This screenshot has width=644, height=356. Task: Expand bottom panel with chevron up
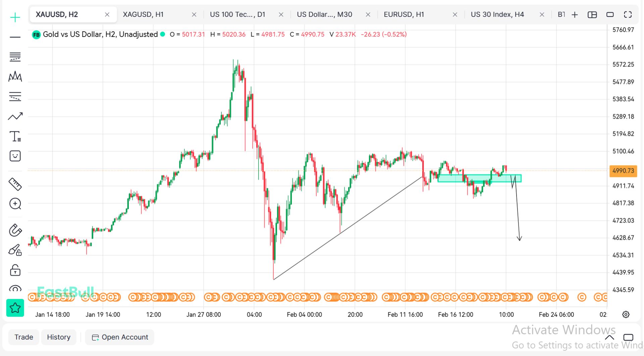(609, 337)
